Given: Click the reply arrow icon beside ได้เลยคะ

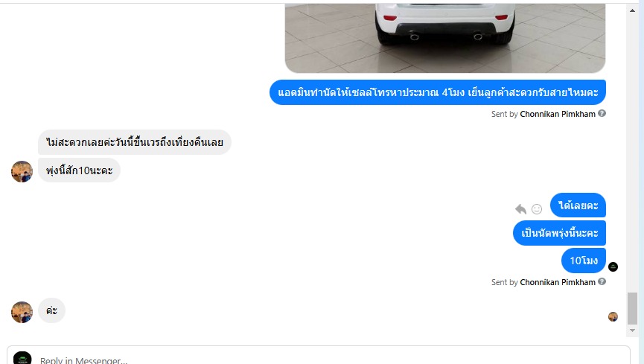Looking at the screenshot, I should (x=521, y=209).
